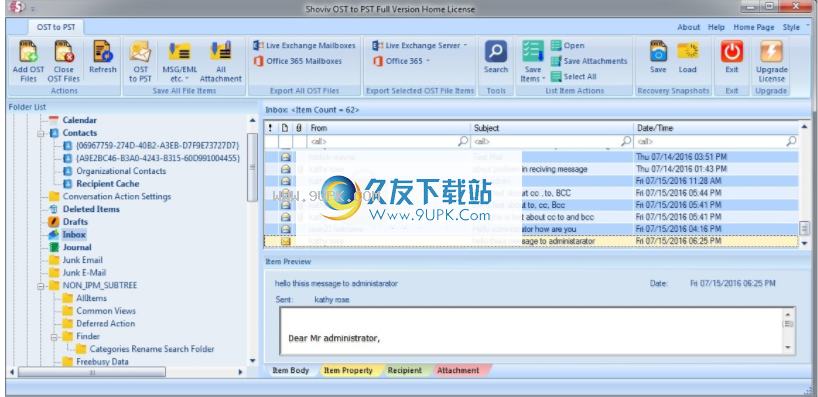818x397 pixels.
Task: Collapse the Contacts tree node
Action: pos(40,133)
